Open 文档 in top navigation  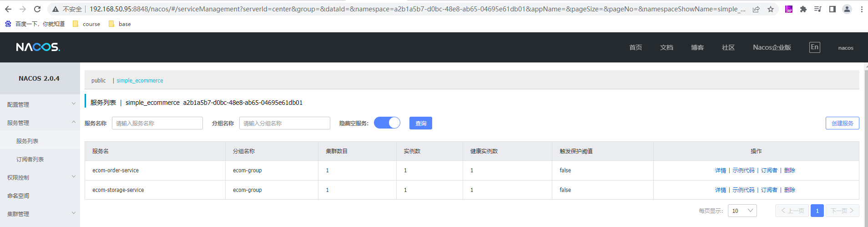click(x=666, y=47)
